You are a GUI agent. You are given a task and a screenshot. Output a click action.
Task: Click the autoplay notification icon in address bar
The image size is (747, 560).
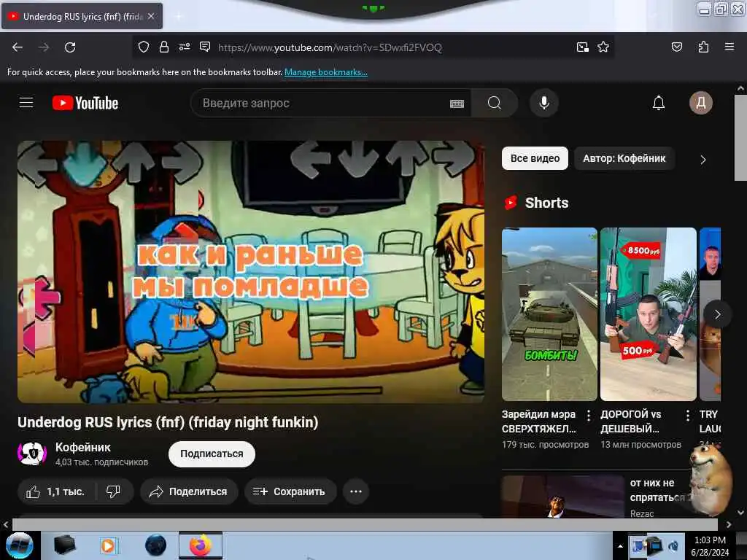[x=205, y=47]
